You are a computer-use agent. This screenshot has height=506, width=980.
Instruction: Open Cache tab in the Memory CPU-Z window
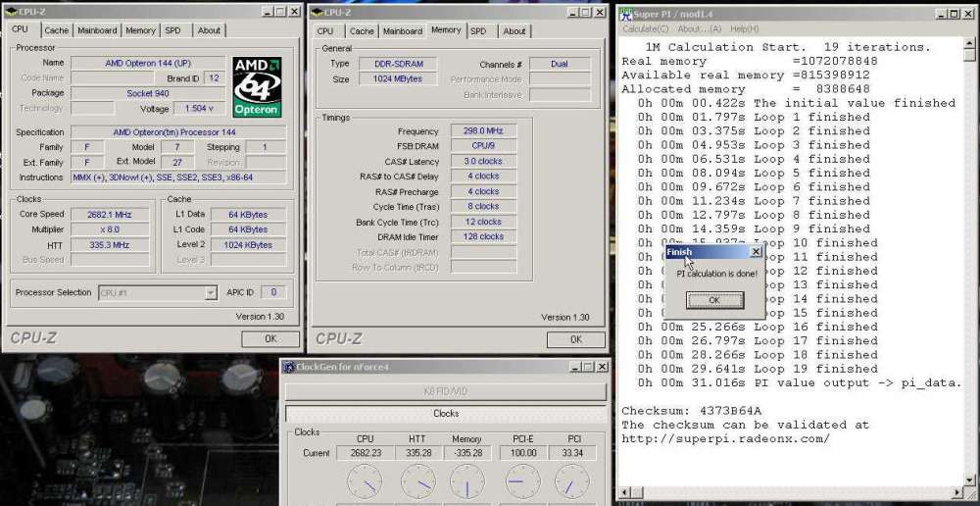click(x=362, y=30)
